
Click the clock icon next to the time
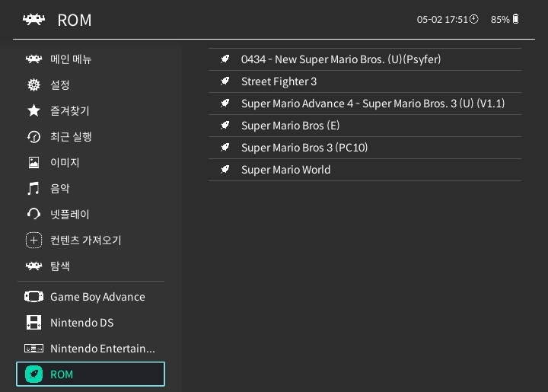pyautogui.click(x=474, y=19)
